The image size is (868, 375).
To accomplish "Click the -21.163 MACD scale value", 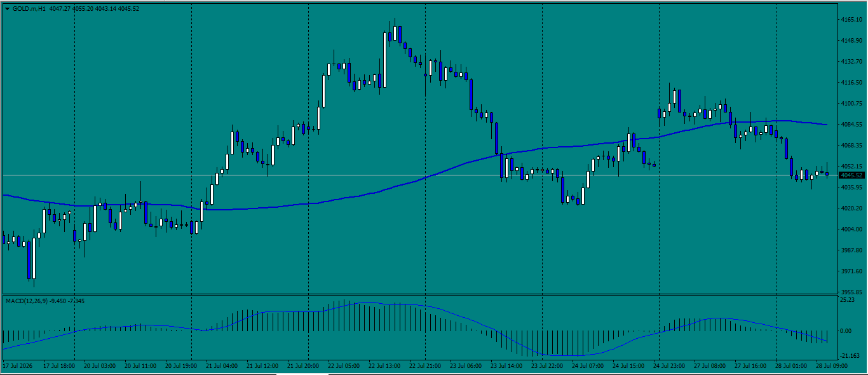I will point(850,356).
